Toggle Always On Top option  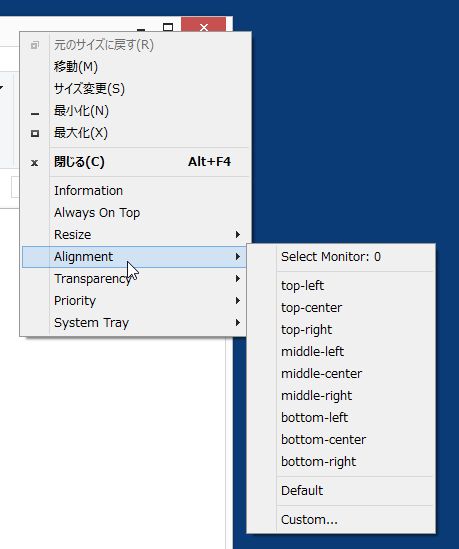(134, 213)
